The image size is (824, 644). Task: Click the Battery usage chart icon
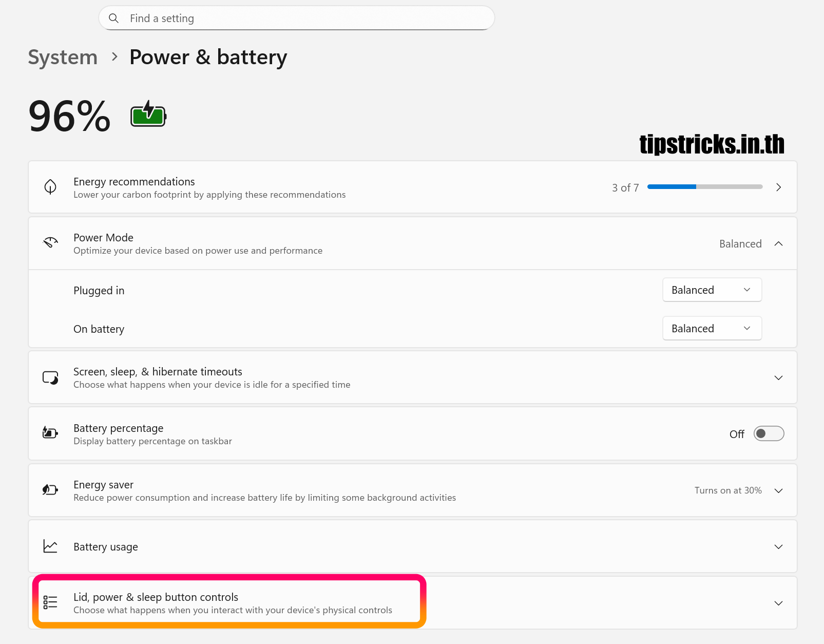coord(50,546)
